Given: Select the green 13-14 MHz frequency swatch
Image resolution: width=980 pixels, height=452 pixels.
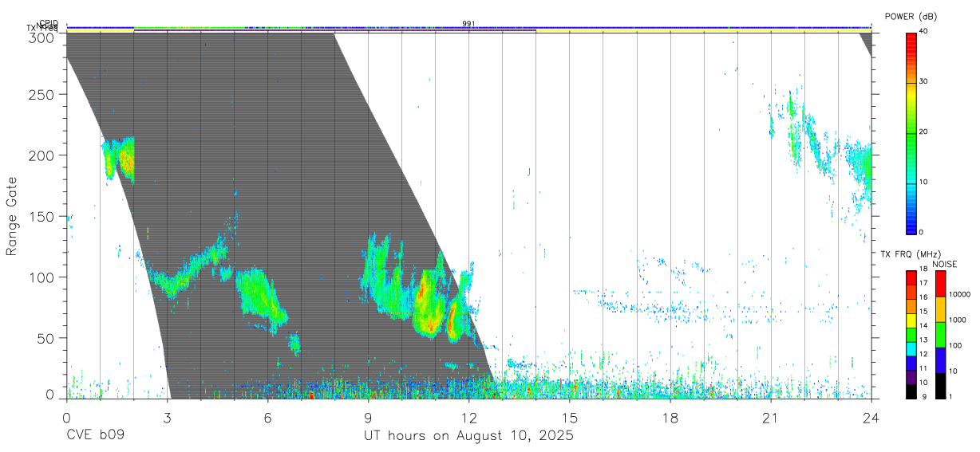Looking at the screenshot, I should point(911,334).
